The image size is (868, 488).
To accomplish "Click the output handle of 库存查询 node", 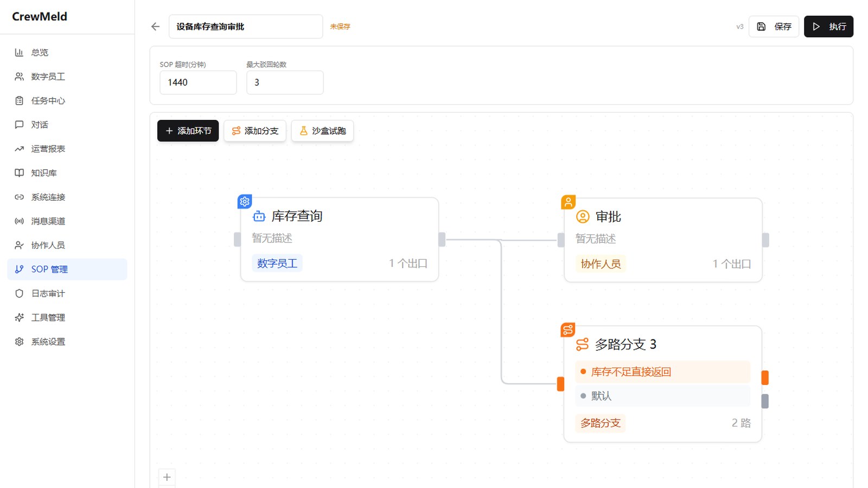I will coord(442,240).
